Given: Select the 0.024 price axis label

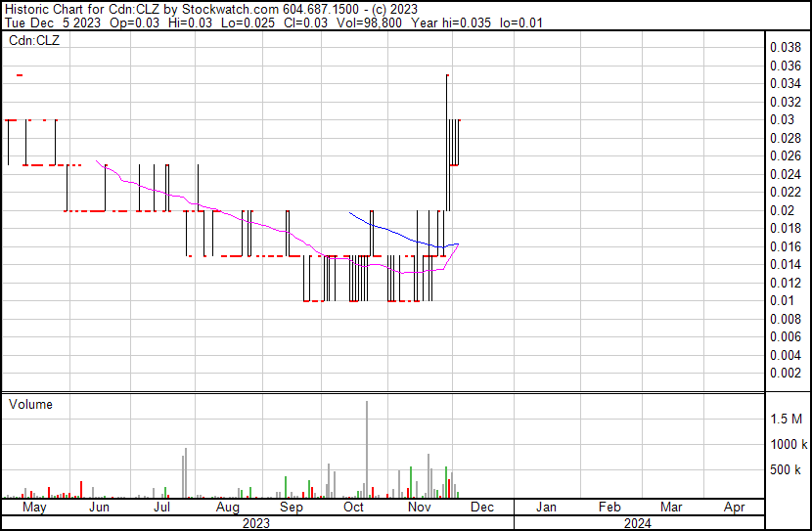Looking at the screenshot, I should click(785, 174).
